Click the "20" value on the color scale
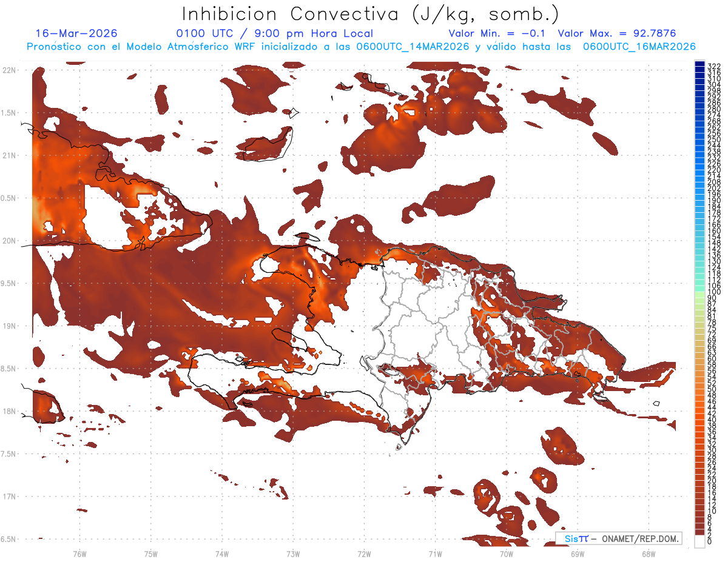Screen dimensions: 728x562 point(712,481)
